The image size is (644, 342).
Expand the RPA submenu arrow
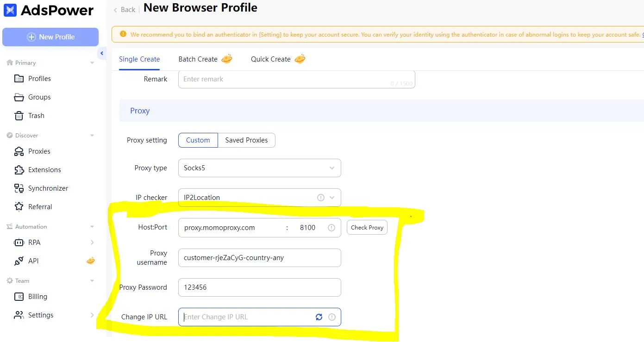(x=92, y=243)
